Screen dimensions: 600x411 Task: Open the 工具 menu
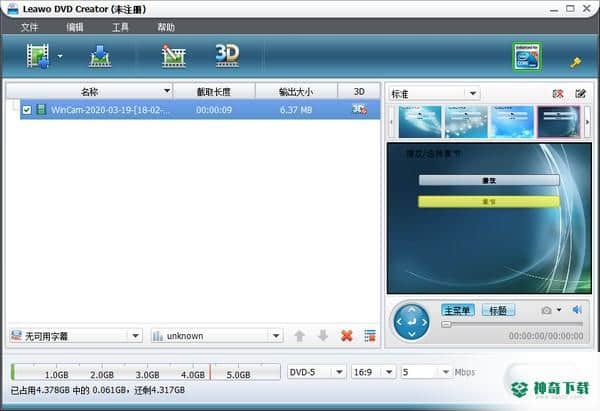(x=120, y=27)
